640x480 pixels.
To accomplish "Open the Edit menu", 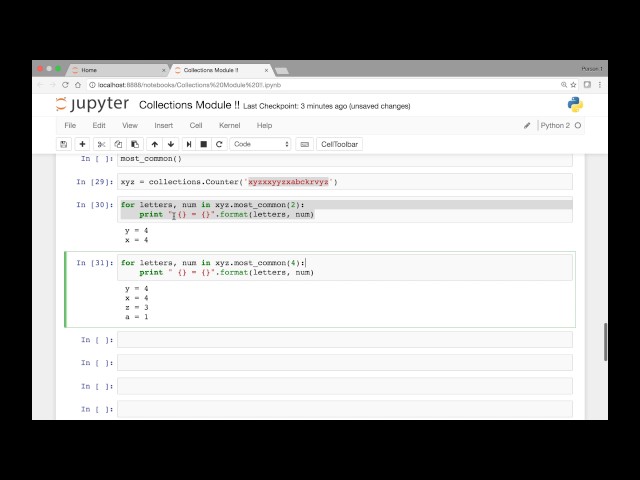I will [x=99, y=125].
